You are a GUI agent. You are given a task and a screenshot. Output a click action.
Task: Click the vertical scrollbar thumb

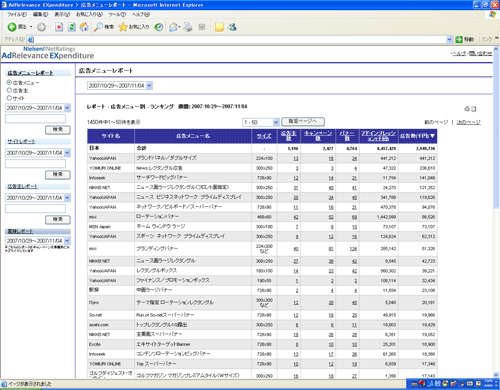click(496, 131)
